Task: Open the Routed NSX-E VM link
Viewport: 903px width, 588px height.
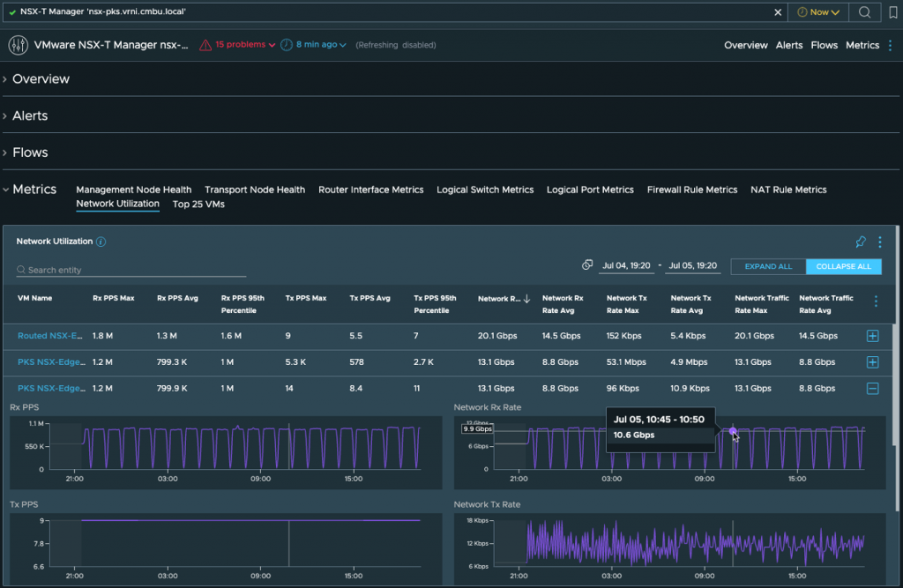Action: click(49, 336)
